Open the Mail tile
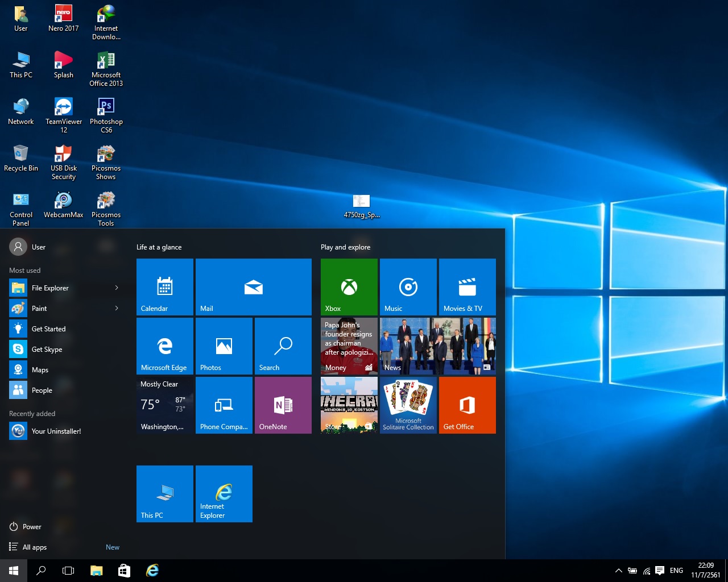728x582 pixels. coord(254,287)
